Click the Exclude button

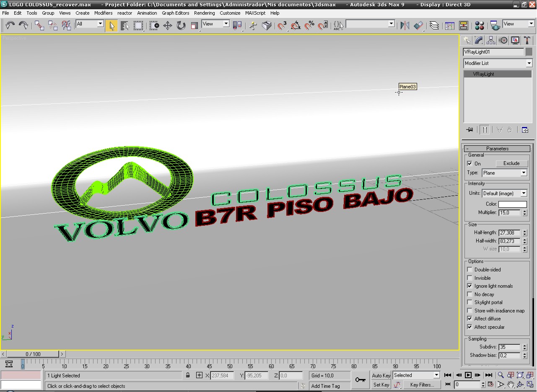click(x=511, y=163)
